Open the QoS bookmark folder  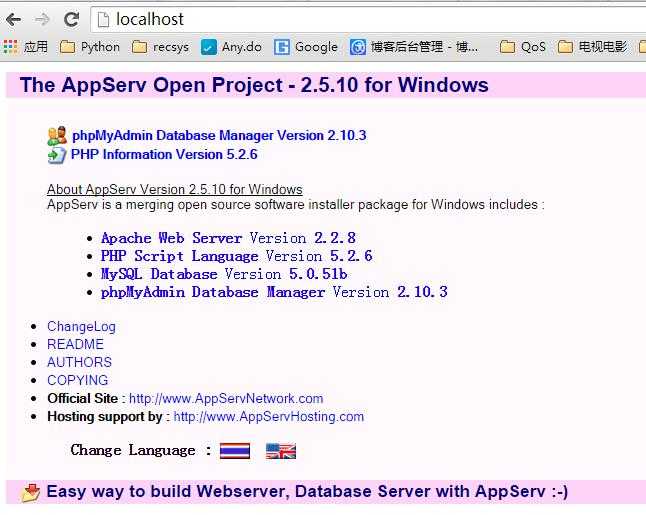(x=522, y=47)
